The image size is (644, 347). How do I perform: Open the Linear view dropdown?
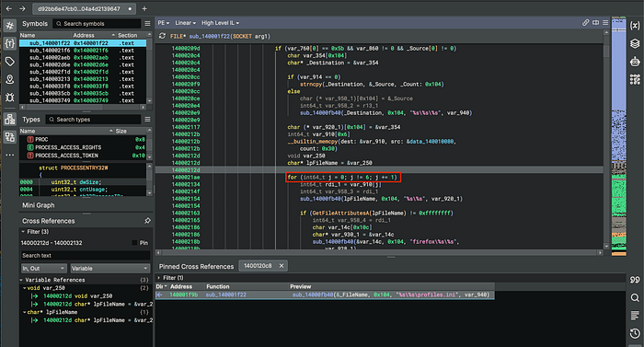click(185, 23)
